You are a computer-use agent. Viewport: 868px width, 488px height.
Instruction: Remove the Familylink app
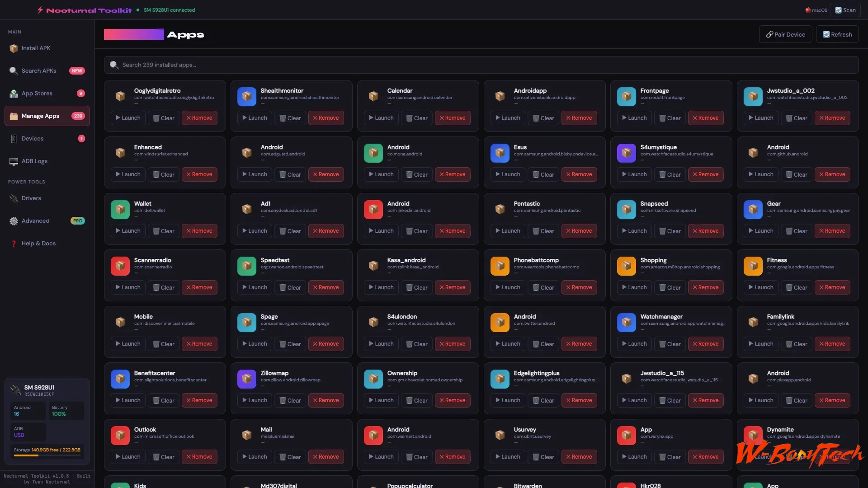tap(832, 344)
